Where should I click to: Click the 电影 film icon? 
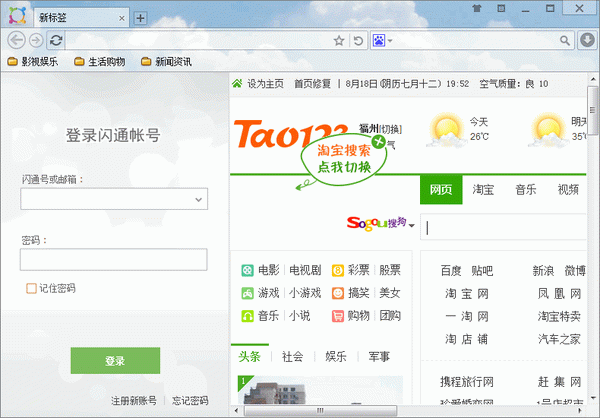tap(247, 271)
